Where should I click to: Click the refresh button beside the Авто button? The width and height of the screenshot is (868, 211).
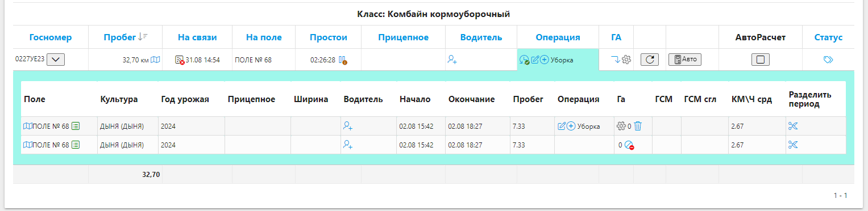650,60
